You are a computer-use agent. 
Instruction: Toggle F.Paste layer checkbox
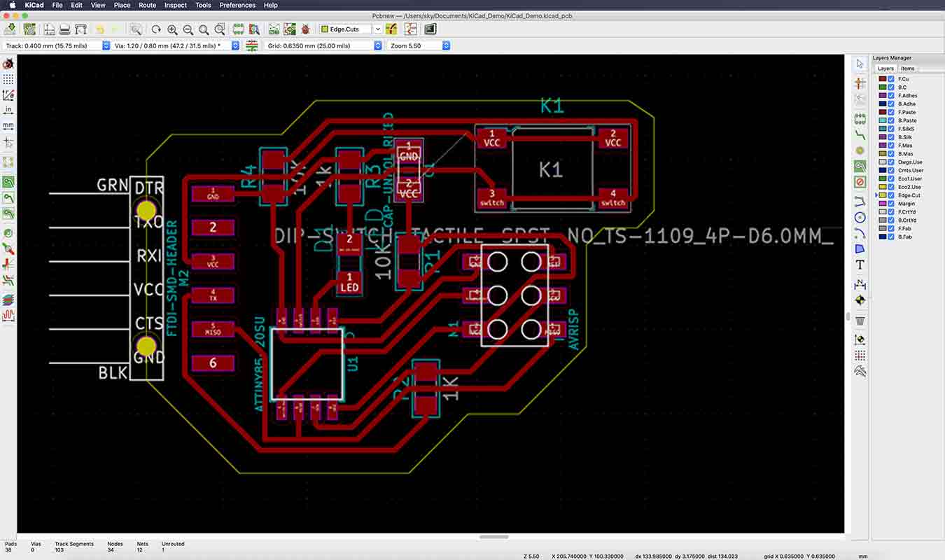(891, 112)
